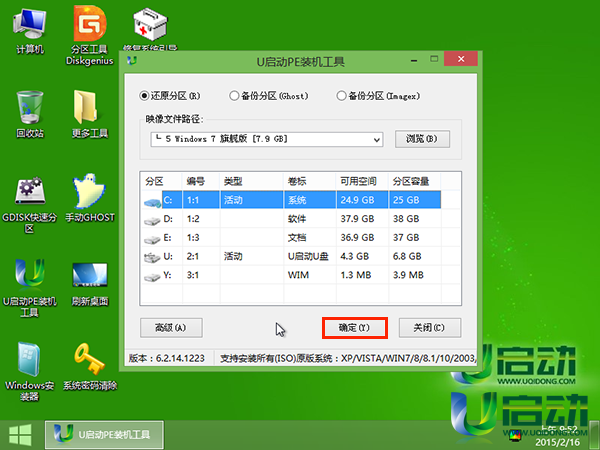Open the 回收站 recycle bin icon

click(29, 114)
